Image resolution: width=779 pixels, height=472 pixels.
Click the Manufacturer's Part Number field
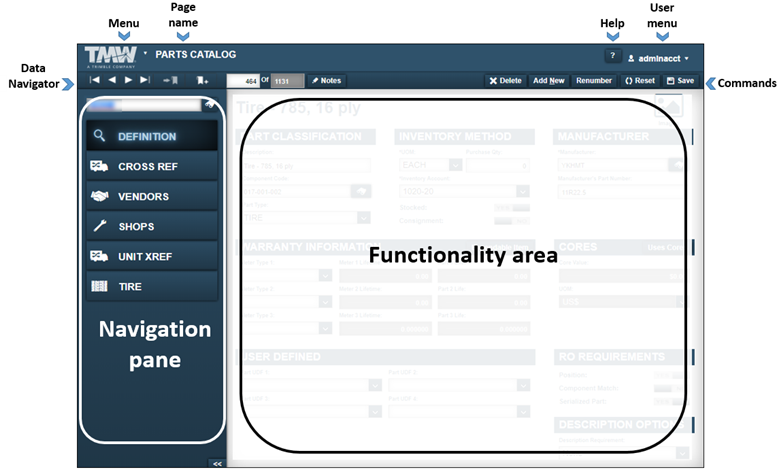click(x=623, y=192)
